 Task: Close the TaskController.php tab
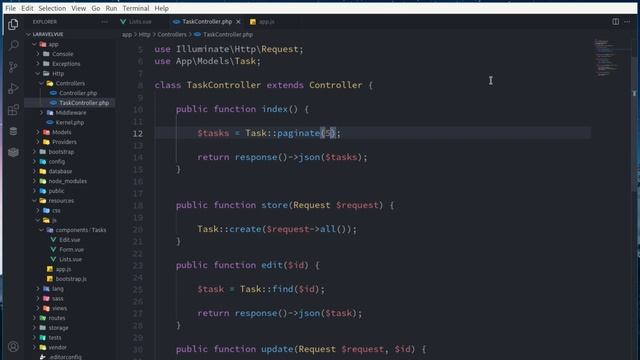pyautogui.click(x=238, y=22)
